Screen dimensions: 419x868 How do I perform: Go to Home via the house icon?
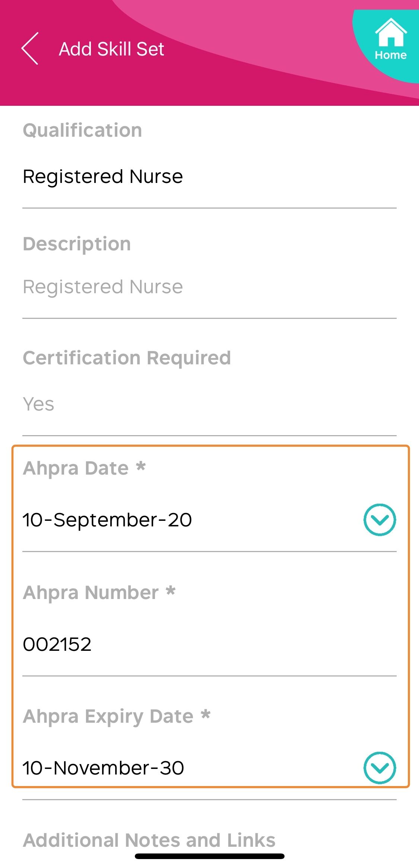pos(391,32)
